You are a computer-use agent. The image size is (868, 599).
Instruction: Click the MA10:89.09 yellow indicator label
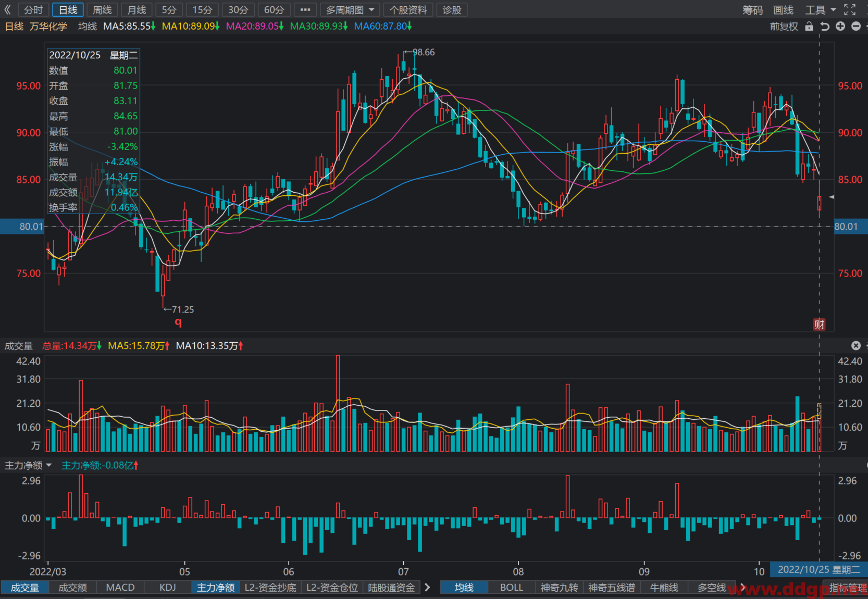click(191, 26)
